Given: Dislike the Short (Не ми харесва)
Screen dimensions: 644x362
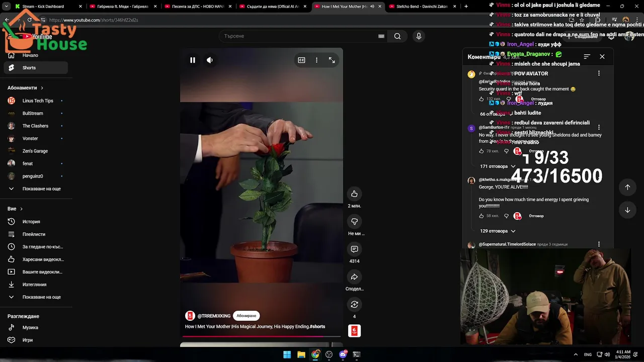Looking at the screenshot, I should 354,222.
